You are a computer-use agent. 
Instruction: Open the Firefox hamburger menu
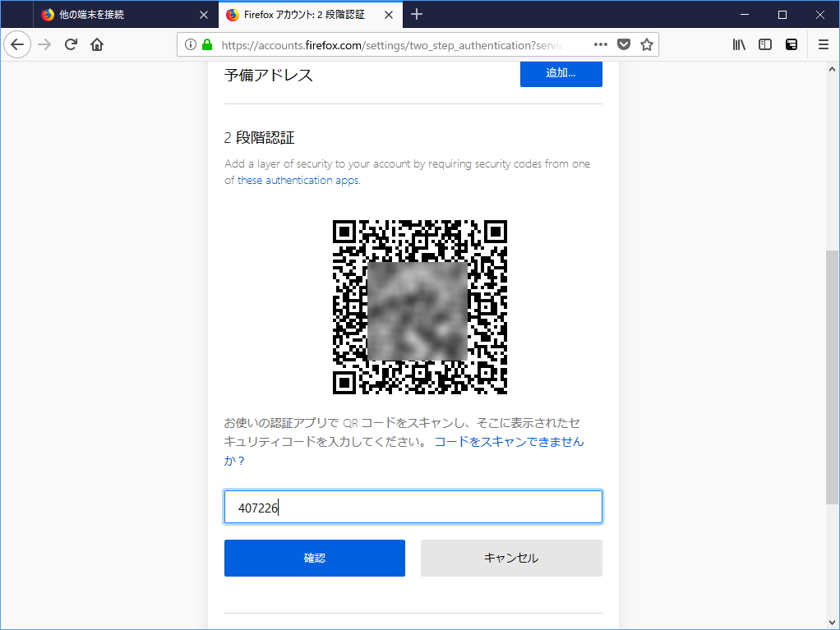coord(824,44)
